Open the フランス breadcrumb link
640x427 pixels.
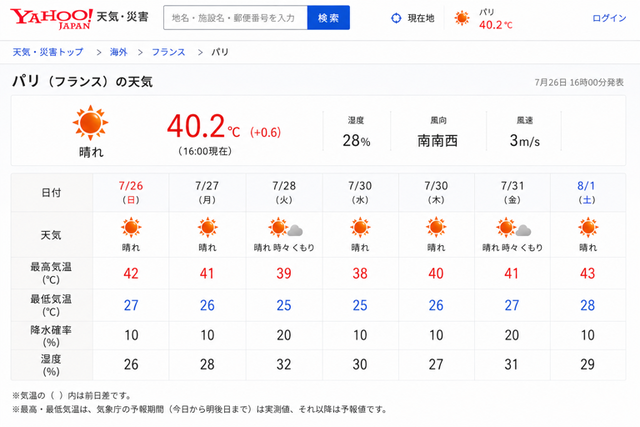[x=169, y=52]
